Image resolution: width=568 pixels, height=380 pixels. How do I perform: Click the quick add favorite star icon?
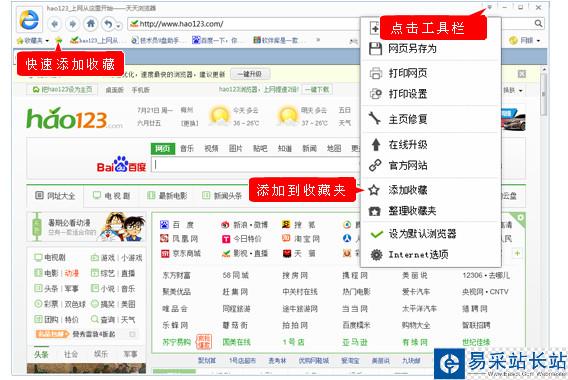[x=59, y=40]
